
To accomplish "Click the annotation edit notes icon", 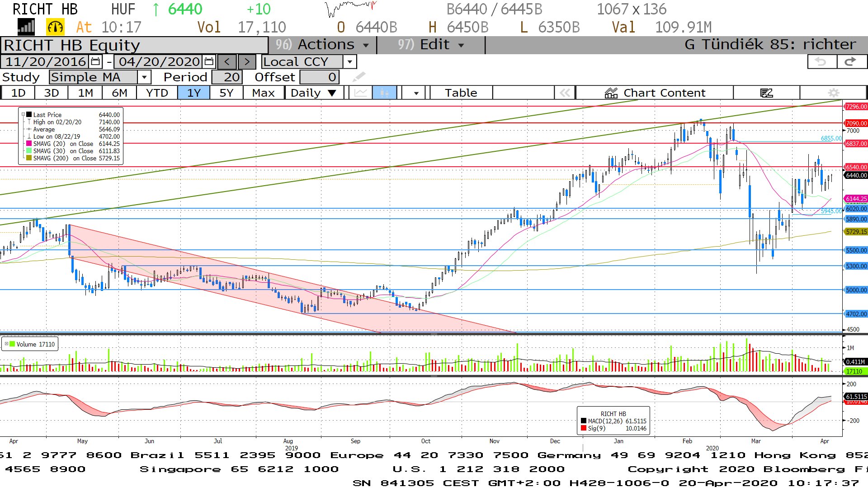I will coord(766,93).
